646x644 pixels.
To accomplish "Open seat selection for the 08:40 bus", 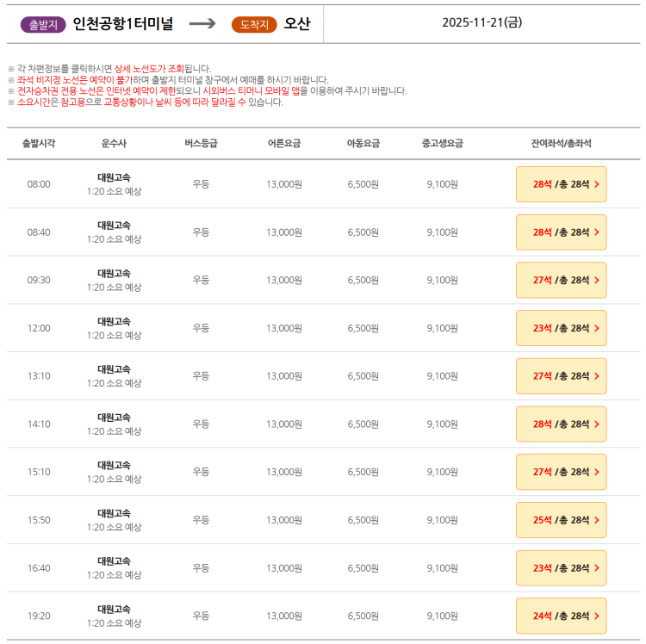I will pyautogui.click(x=561, y=232).
